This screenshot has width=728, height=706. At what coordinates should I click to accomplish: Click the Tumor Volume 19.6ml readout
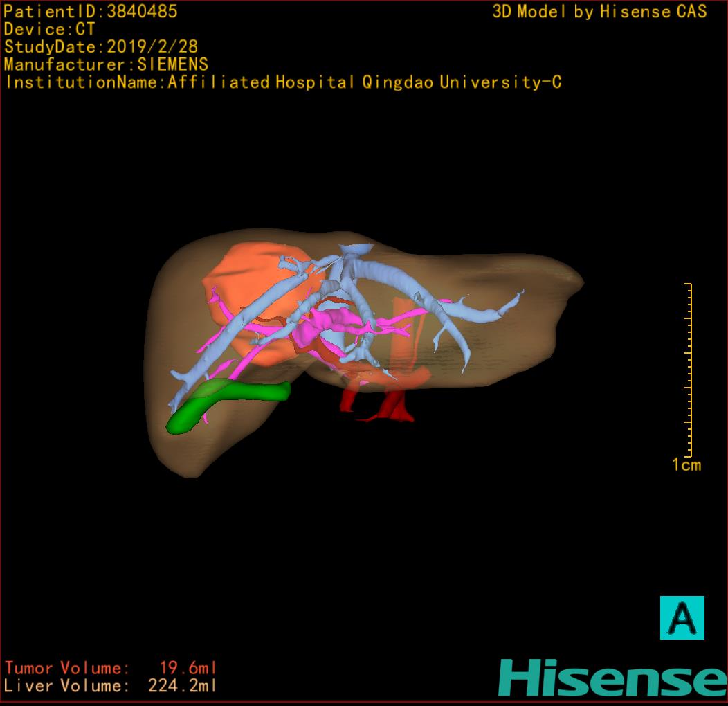pyautogui.click(x=111, y=668)
